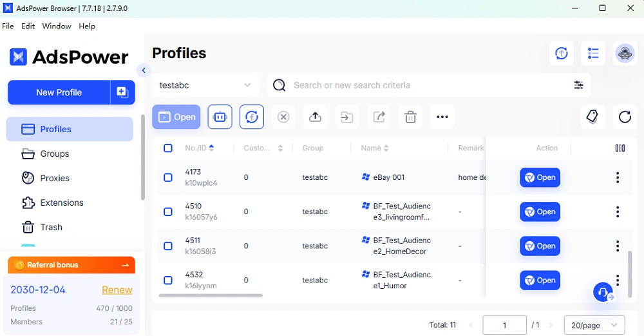This screenshot has height=336, width=644.
Task: Click the horizontal table scrollbar
Action: 211,295
